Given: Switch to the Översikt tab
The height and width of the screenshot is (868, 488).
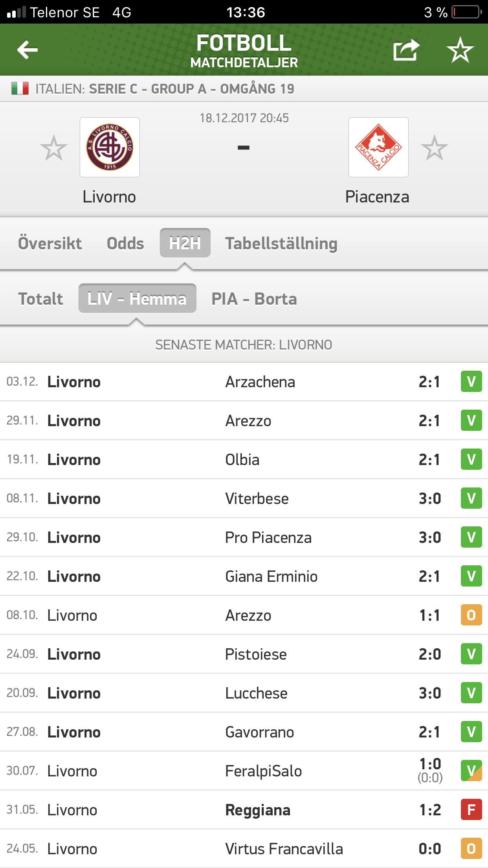Looking at the screenshot, I should coord(50,243).
